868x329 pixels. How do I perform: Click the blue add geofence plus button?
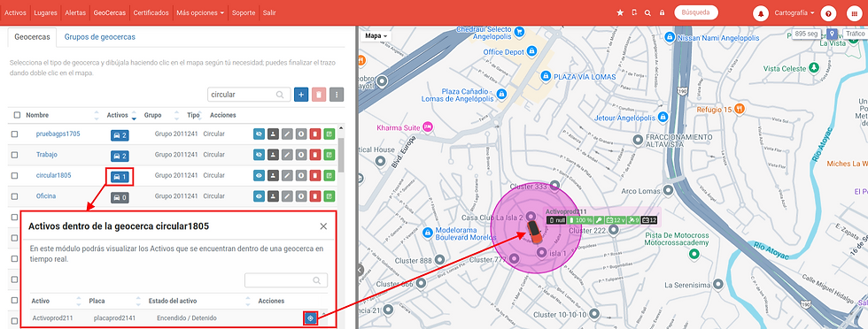point(301,95)
